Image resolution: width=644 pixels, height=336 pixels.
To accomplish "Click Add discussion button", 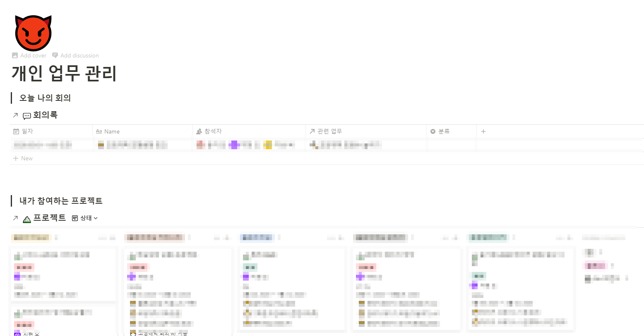I will click(x=76, y=55).
